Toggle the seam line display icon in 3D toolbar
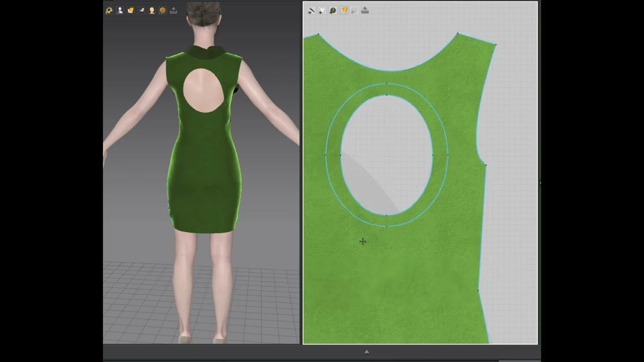This screenshot has height=362, width=644. (109, 10)
